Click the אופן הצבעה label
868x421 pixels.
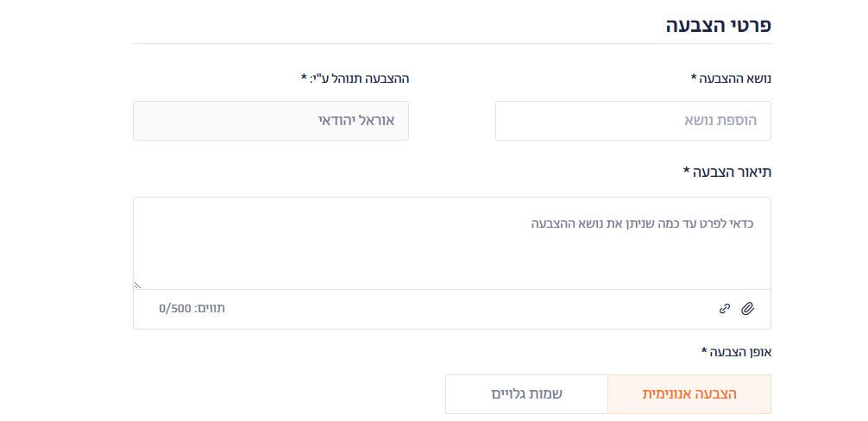point(740,352)
